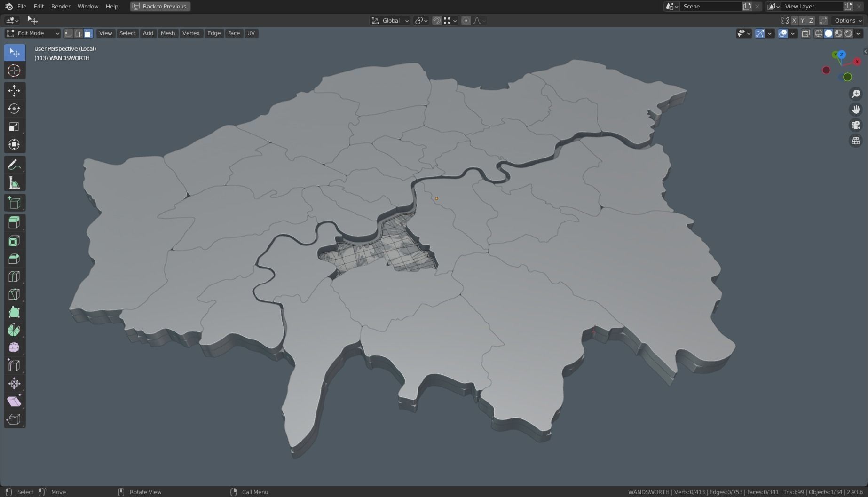Screen dimensions: 868x497
Task: Select the Measure ruler tool
Action: 14,183
